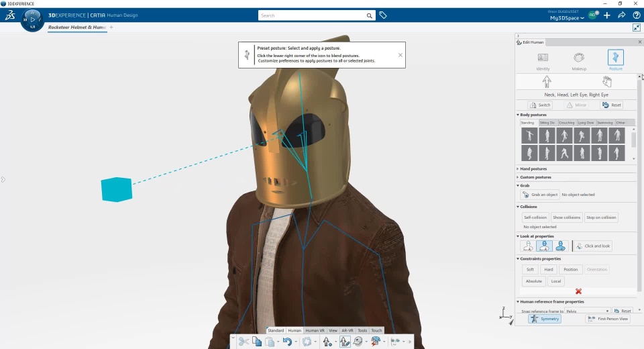Click the Update cycle icon
The height and width of the screenshot is (349, 644).
tap(307, 342)
